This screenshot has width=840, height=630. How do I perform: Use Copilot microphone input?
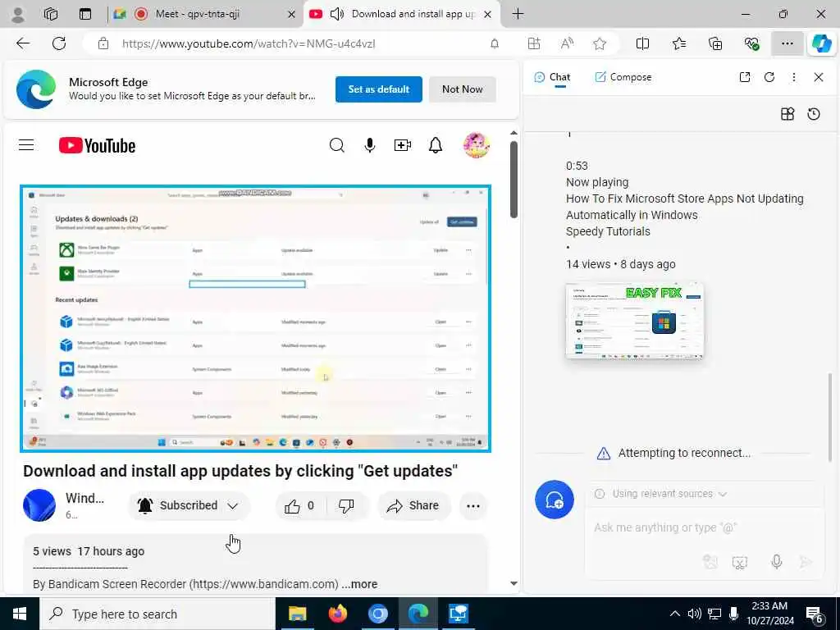click(776, 561)
